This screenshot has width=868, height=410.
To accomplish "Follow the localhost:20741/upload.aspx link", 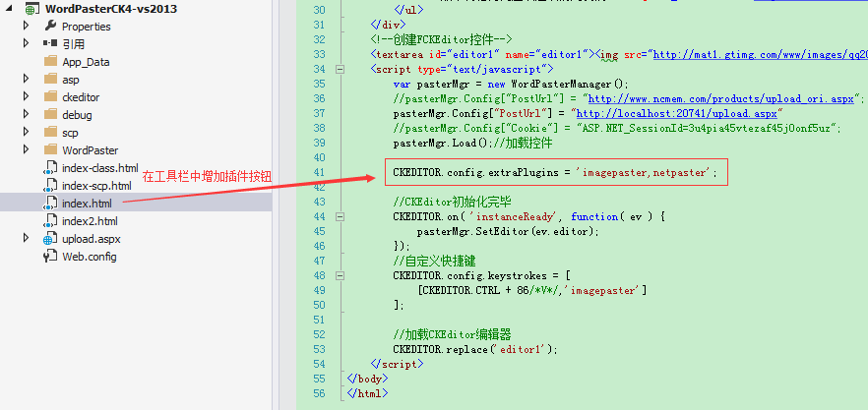I will pos(676,113).
